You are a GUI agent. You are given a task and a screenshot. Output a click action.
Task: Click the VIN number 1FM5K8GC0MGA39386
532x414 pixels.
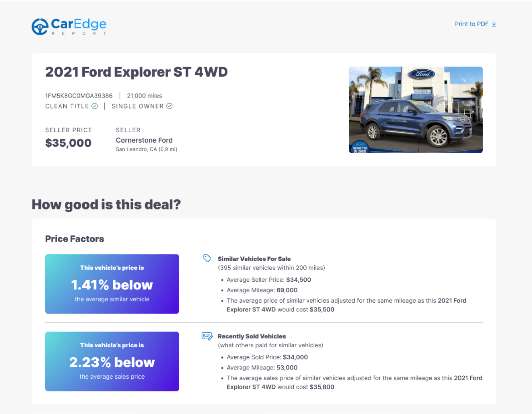tap(79, 96)
